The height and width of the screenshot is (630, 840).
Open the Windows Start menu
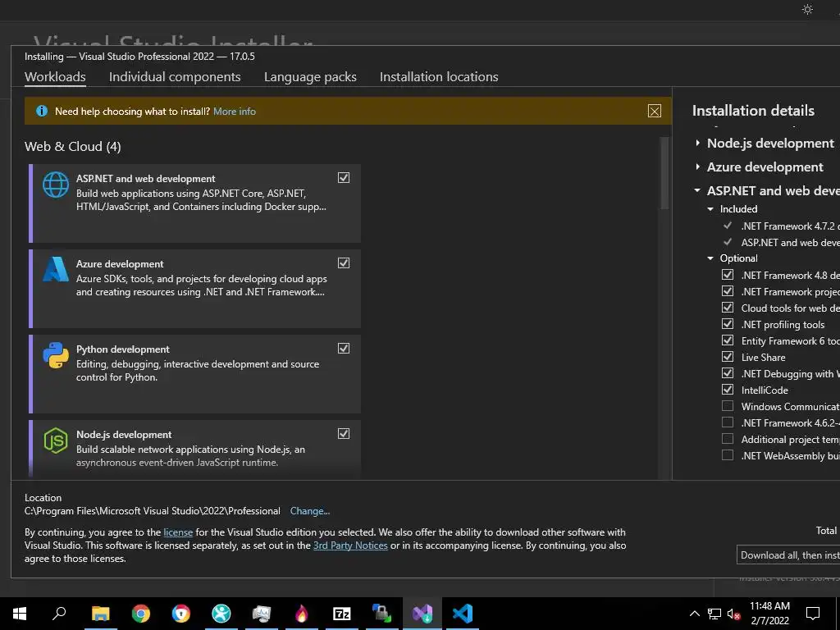20,614
